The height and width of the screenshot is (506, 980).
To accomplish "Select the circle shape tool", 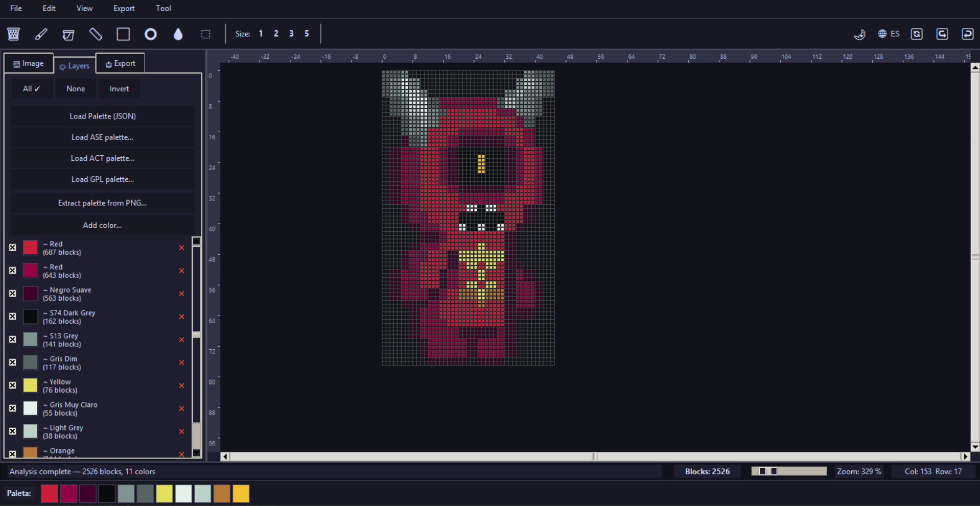I will 151,34.
